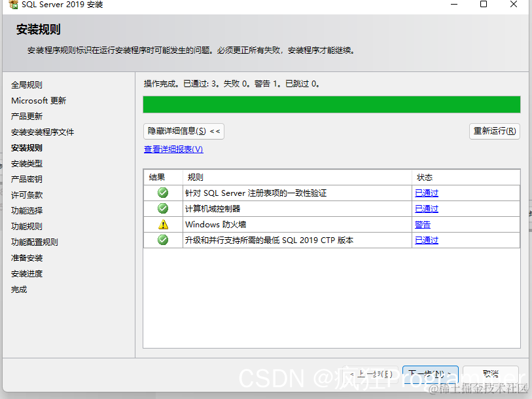Select rule row 计算机域控制器
This screenshot has height=399, width=532.
coord(332,208)
